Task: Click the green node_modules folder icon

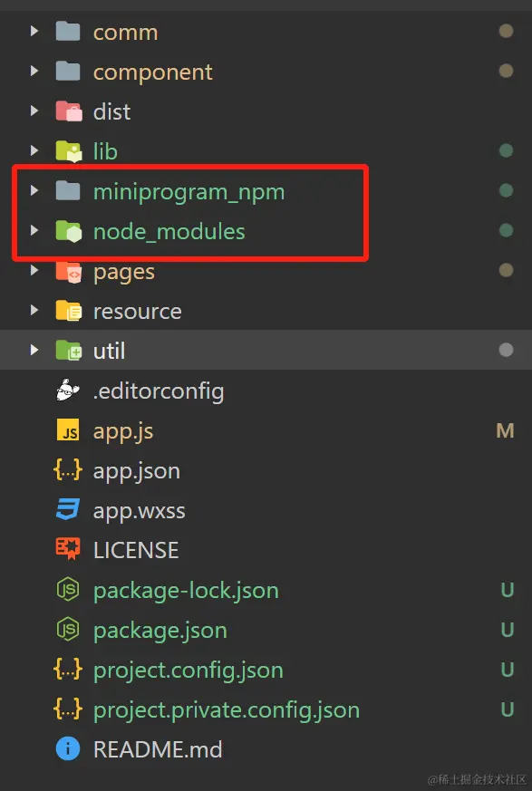Action: tap(68, 231)
